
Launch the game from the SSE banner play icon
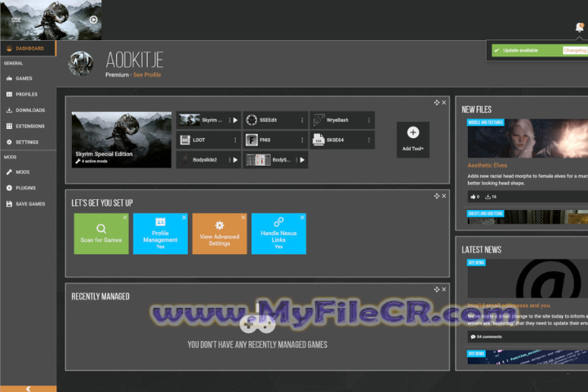tap(93, 20)
